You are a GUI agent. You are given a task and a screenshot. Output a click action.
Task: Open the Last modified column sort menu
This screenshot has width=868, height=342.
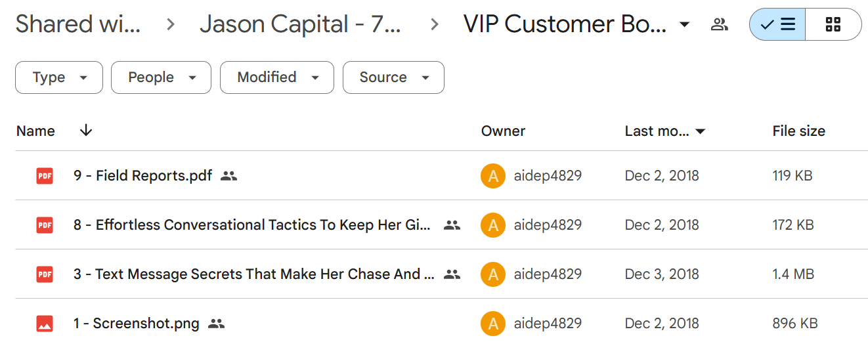[665, 131]
